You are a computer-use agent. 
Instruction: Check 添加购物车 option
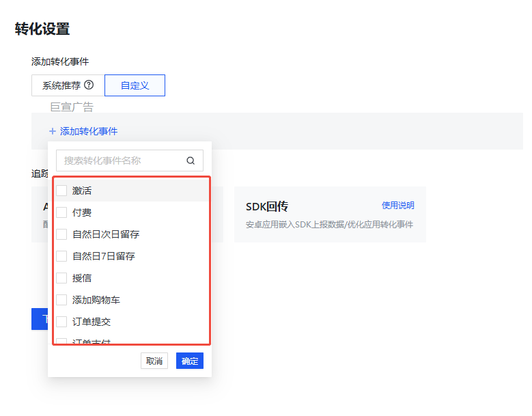tap(61, 300)
